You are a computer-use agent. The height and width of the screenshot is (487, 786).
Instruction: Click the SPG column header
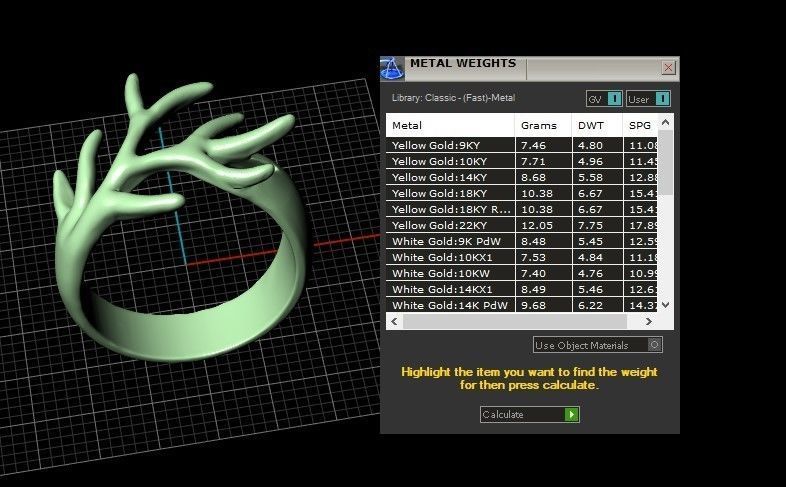(640, 125)
